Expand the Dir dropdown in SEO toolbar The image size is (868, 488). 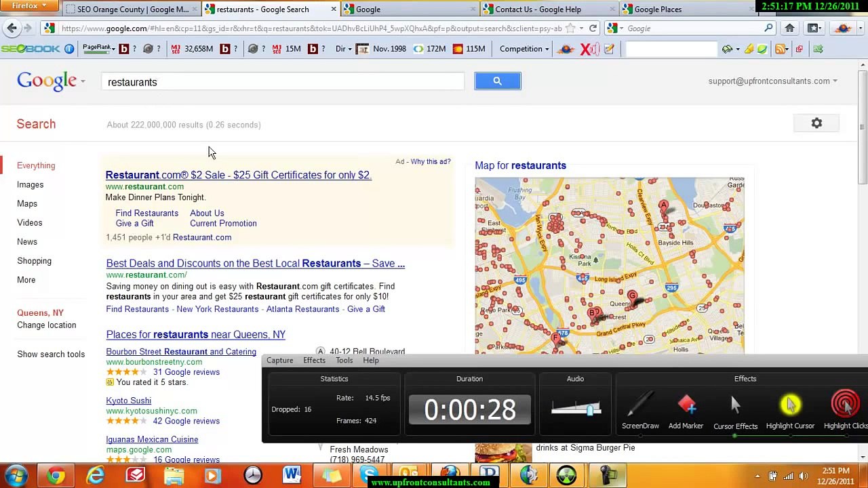(x=343, y=49)
